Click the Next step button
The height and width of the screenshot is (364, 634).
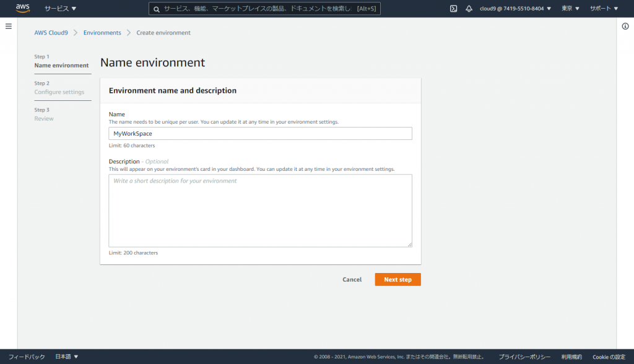point(398,279)
